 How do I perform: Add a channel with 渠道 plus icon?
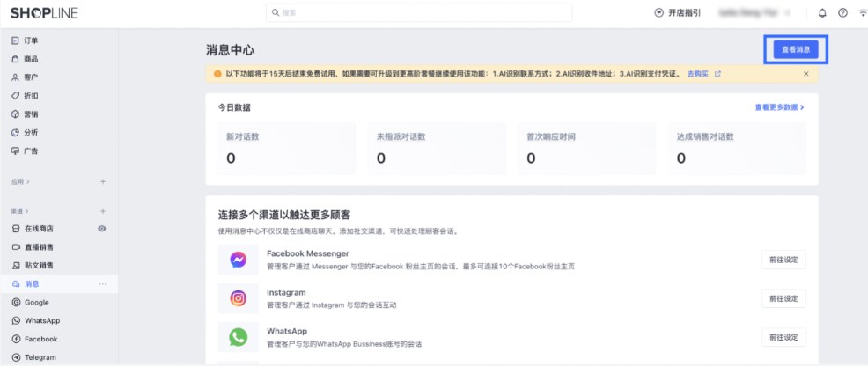[x=103, y=211]
